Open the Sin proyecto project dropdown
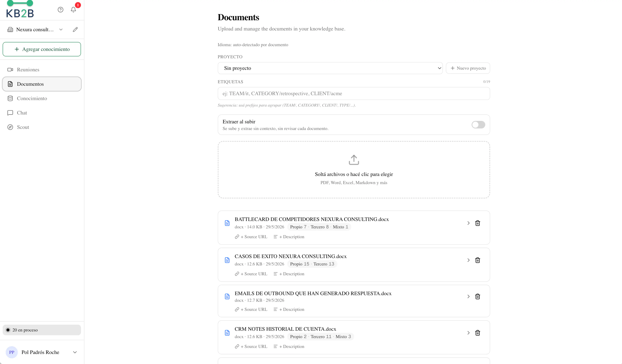 tap(330, 68)
